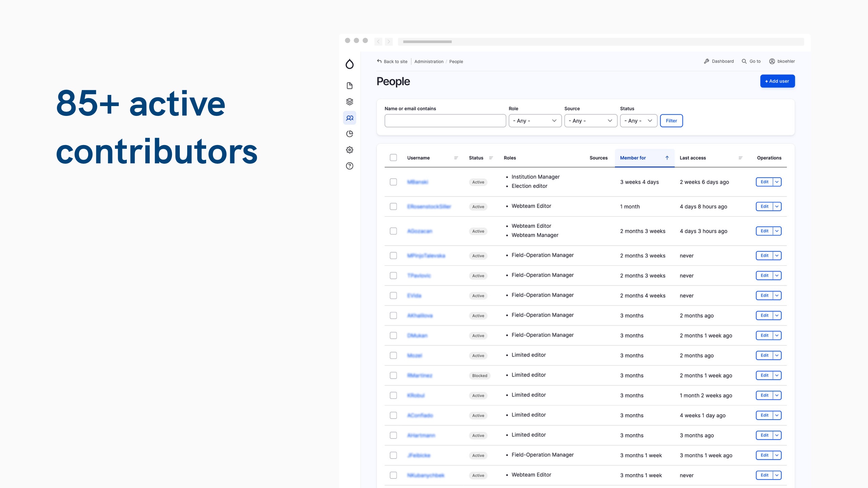The image size is (868, 488).
Task: Sort table by Last access header
Action: [693, 158]
